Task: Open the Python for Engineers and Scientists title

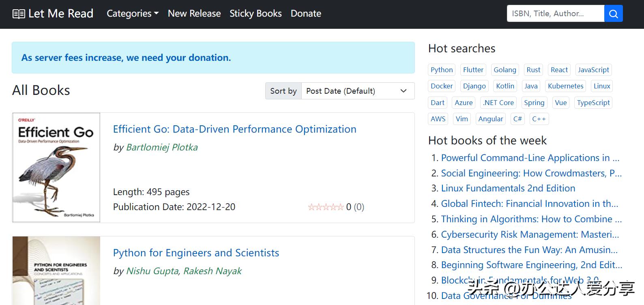Action: (x=196, y=253)
